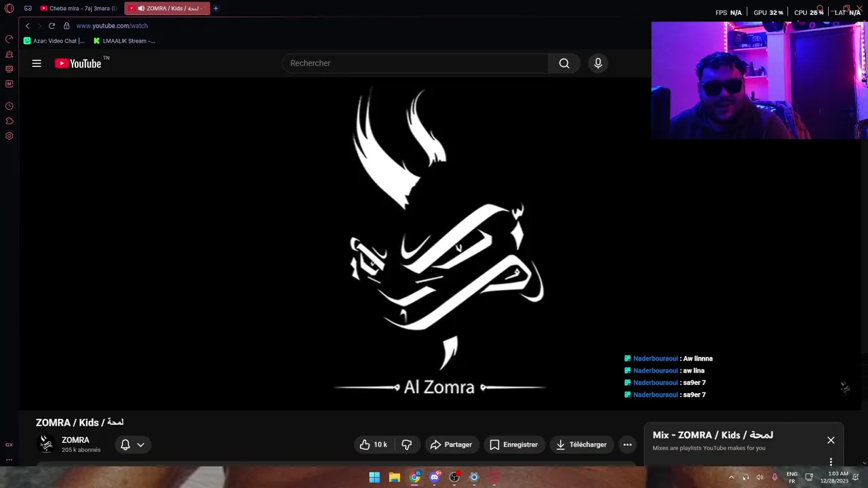This screenshot has width=868, height=488.
Task: Like the video with 10 k thumbs-up
Action: click(x=373, y=445)
